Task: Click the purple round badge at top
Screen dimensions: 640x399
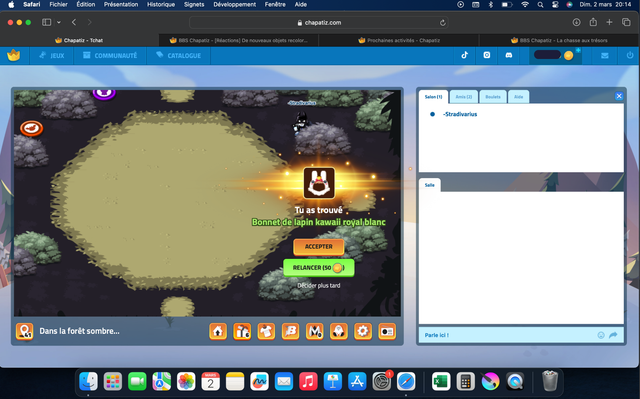Action: (x=104, y=94)
